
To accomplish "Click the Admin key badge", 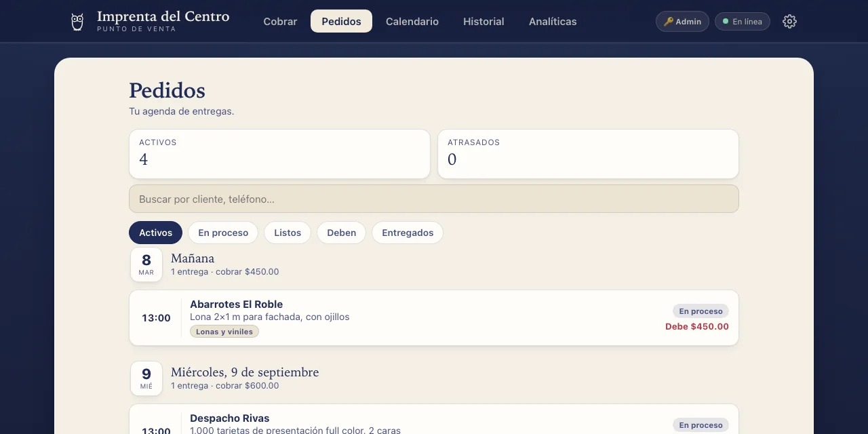I will [x=682, y=22].
